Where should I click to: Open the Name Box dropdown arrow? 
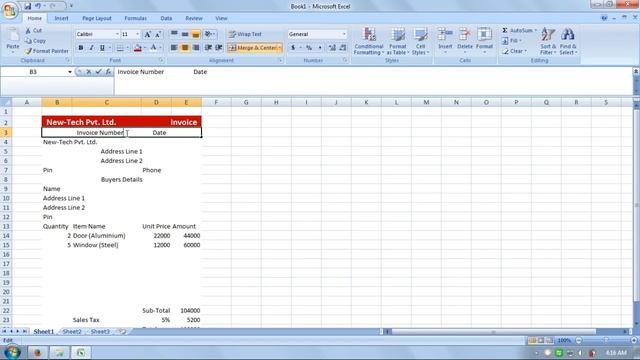coord(70,72)
